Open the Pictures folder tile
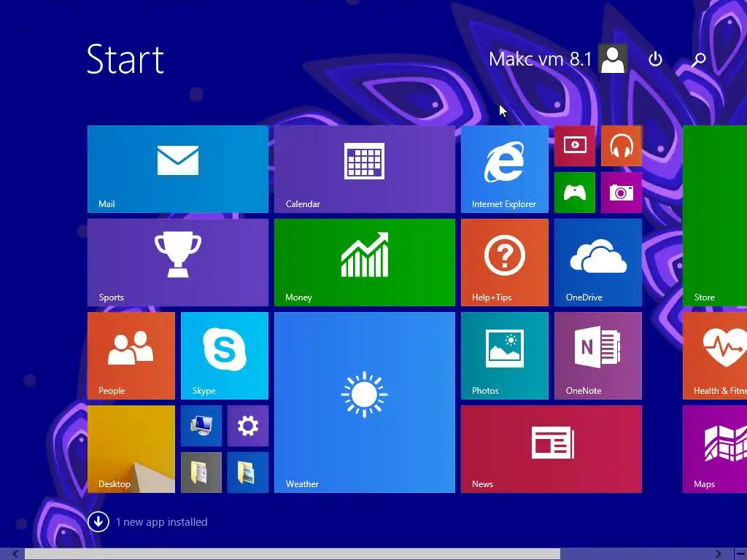747x560 pixels. [248, 472]
